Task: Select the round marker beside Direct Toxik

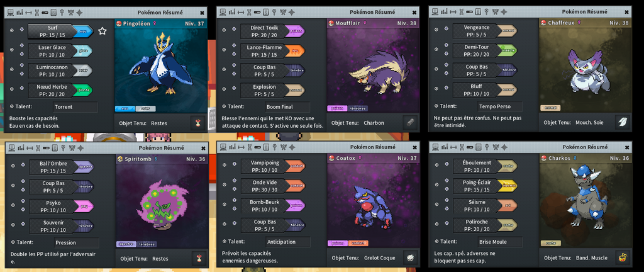Action: [x=225, y=30]
